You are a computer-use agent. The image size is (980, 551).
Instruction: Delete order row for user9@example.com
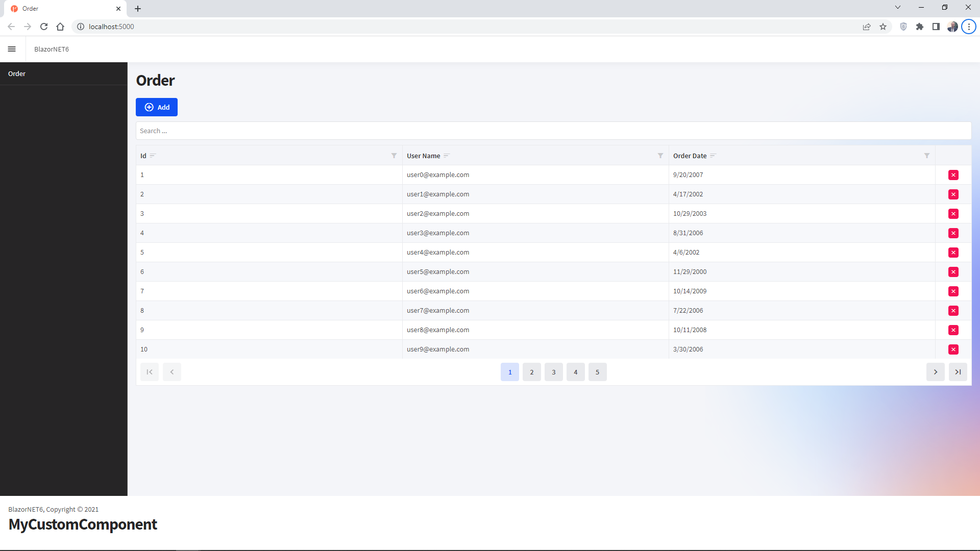[953, 349]
